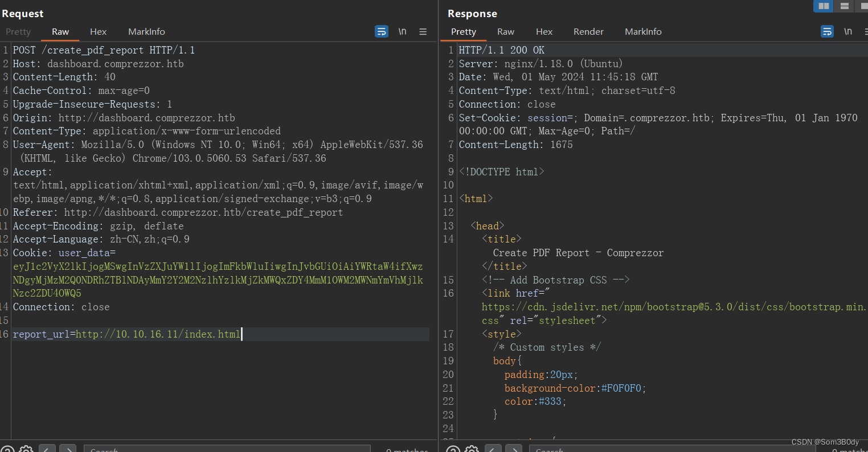Click the 'Create PDF Report - Comprezzor' title text
Image resolution: width=868 pixels, height=452 pixels.
point(578,253)
